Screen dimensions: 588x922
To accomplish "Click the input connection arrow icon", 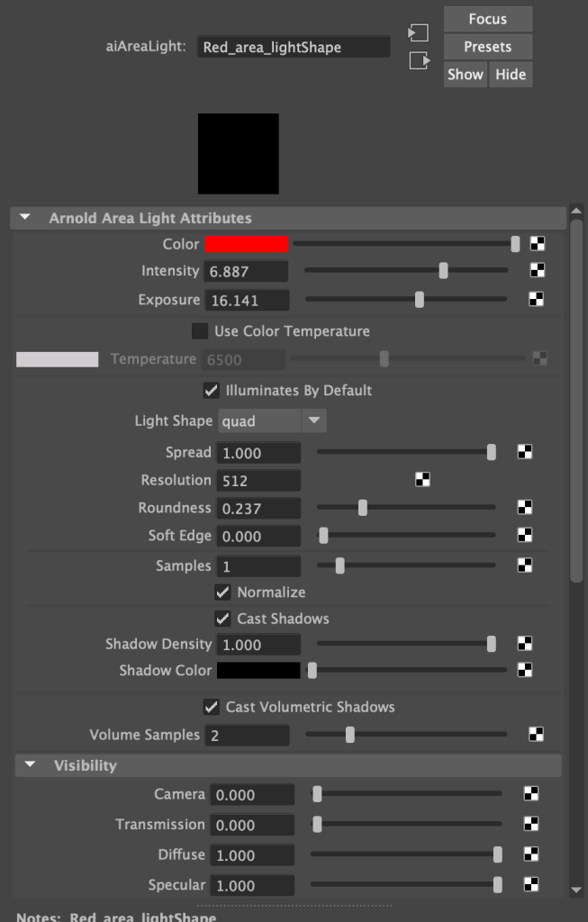I will point(418,32).
